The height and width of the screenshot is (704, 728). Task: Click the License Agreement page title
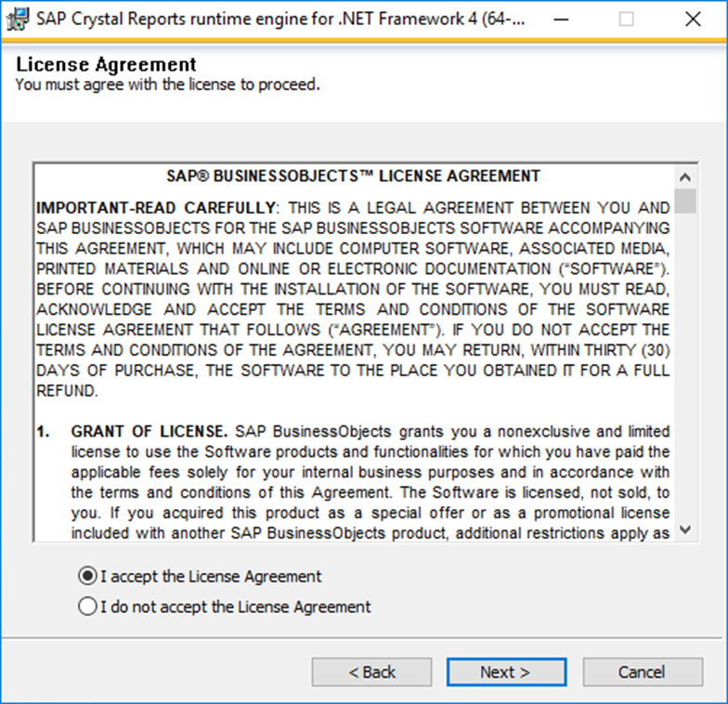click(x=106, y=65)
